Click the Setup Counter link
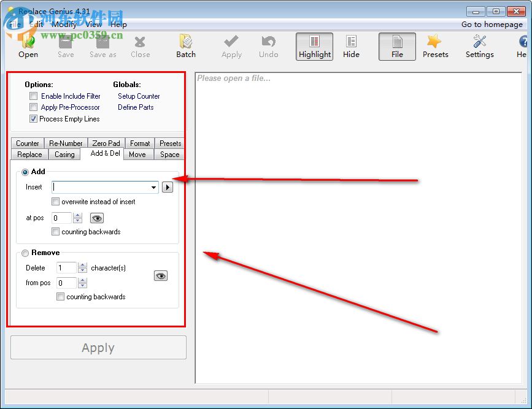This screenshot has height=409, width=532. click(x=139, y=96)
